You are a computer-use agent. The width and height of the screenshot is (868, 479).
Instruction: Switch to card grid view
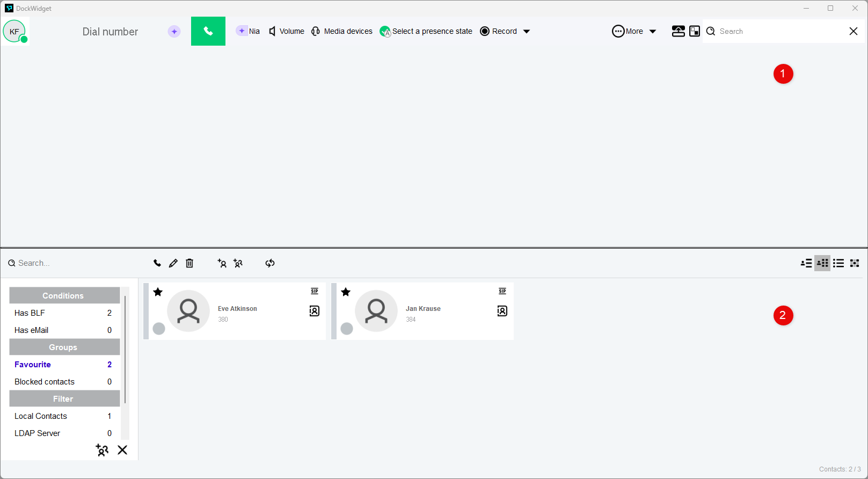click(822, 263)
